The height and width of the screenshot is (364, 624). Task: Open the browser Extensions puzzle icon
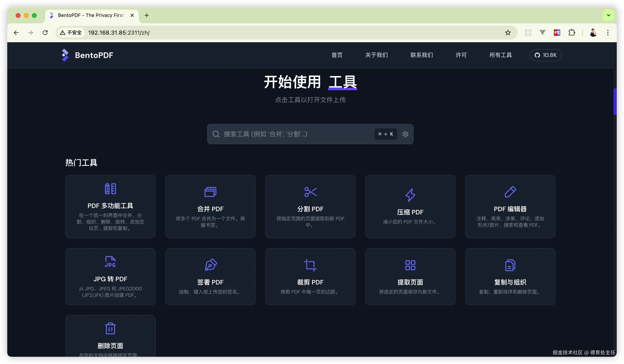pos(572,33)
